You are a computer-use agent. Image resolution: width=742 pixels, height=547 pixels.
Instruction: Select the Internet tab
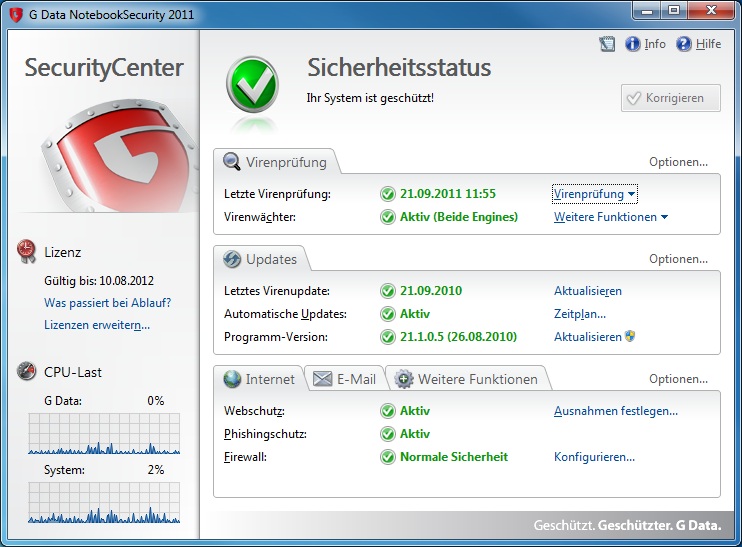(x=259, y=379)
